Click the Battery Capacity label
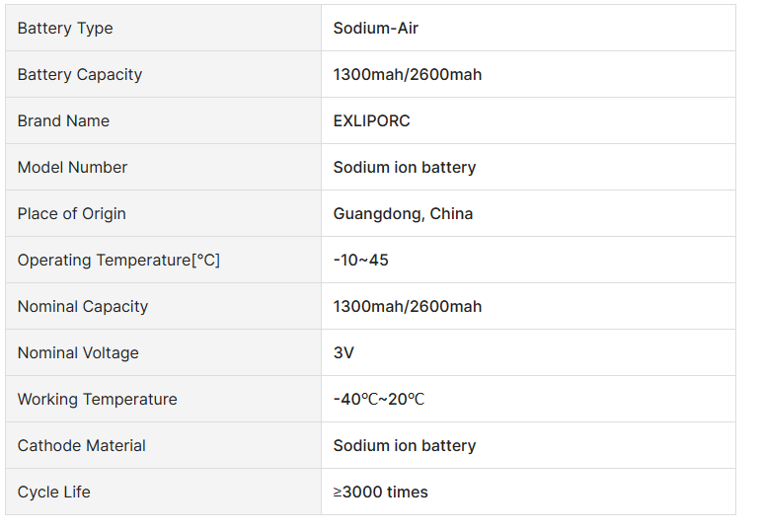Image resolution: width=762 pixels, height=532 pixels. pos(80,75)
